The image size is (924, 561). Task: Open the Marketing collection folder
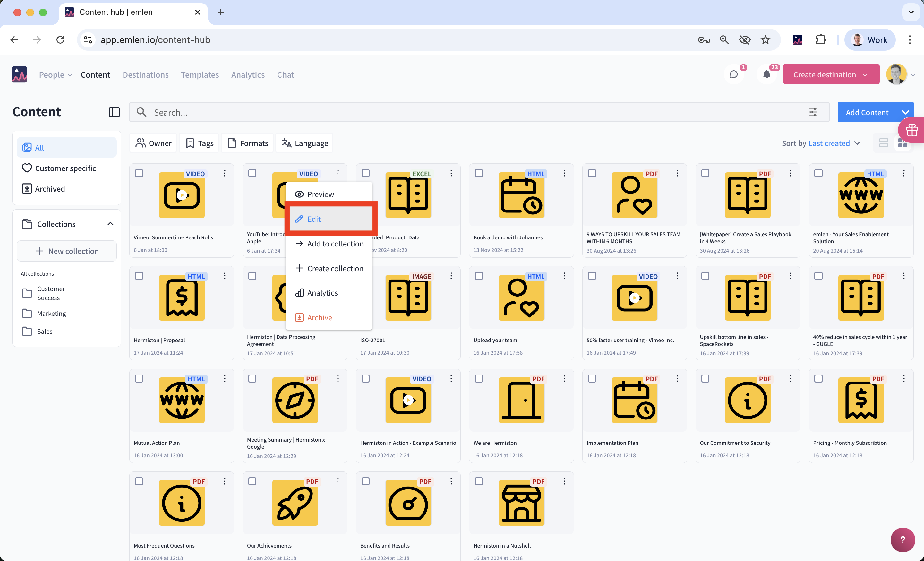51,313
